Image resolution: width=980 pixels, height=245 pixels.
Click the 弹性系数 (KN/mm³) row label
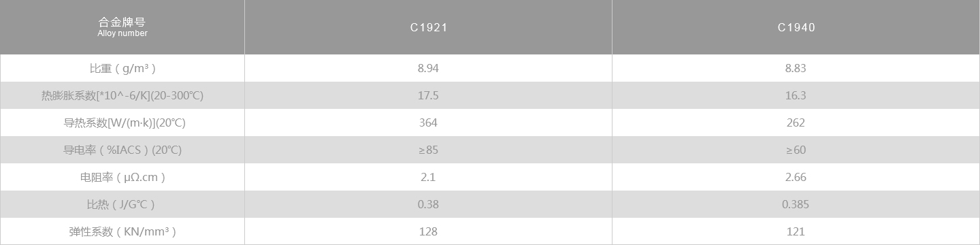click(x=122, y=231)
